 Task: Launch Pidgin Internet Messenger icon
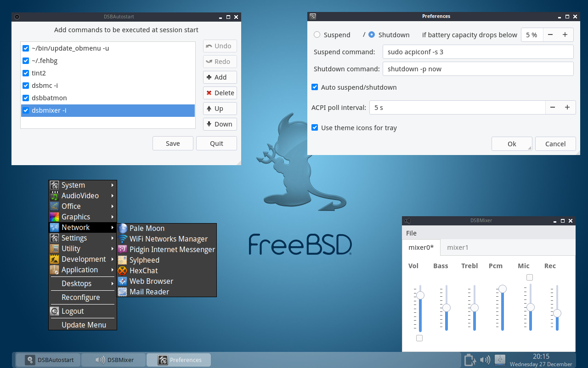pyautogui.click(x=123, y=250)
